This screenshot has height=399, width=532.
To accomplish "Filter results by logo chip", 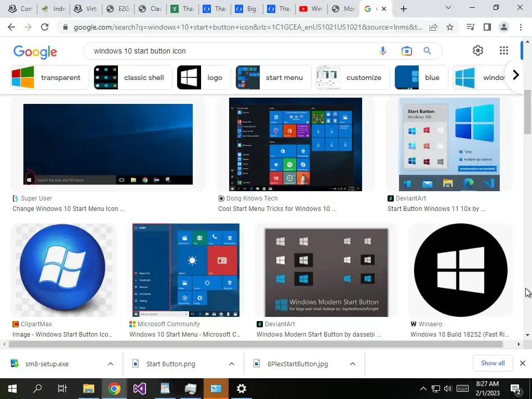I will click(204, 77).
